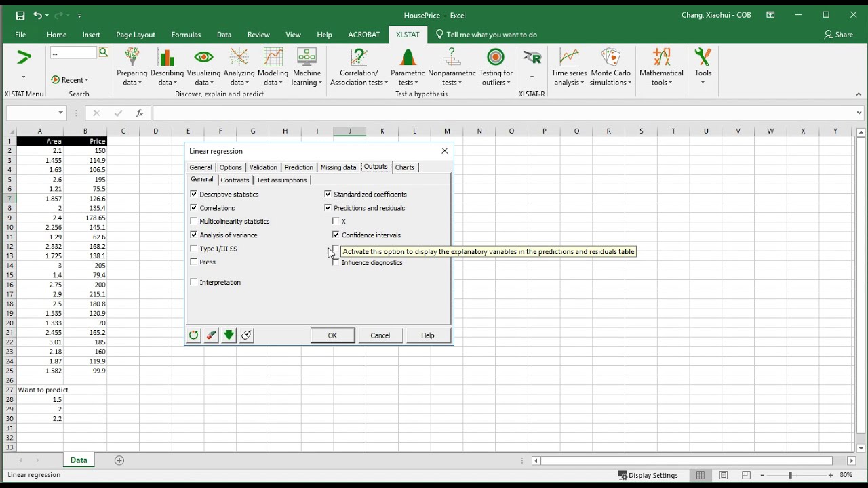
Task: Click OK in Linear regression dialog
Action: click(332, 335)
